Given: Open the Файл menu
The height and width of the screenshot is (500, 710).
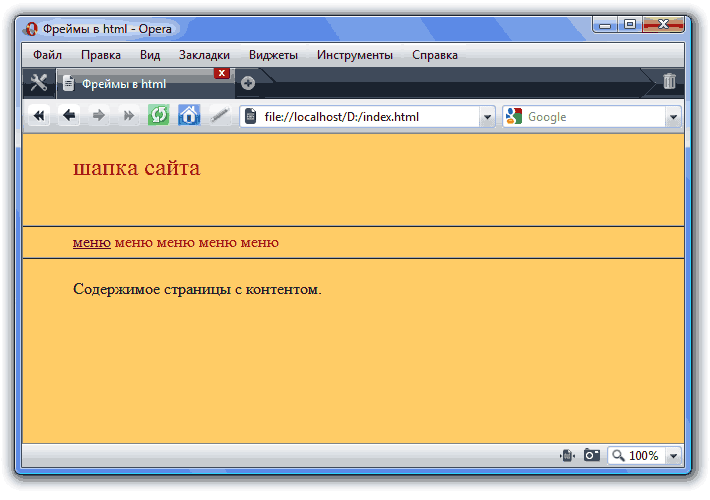Looking at the screenshot, I should (47, 55).
